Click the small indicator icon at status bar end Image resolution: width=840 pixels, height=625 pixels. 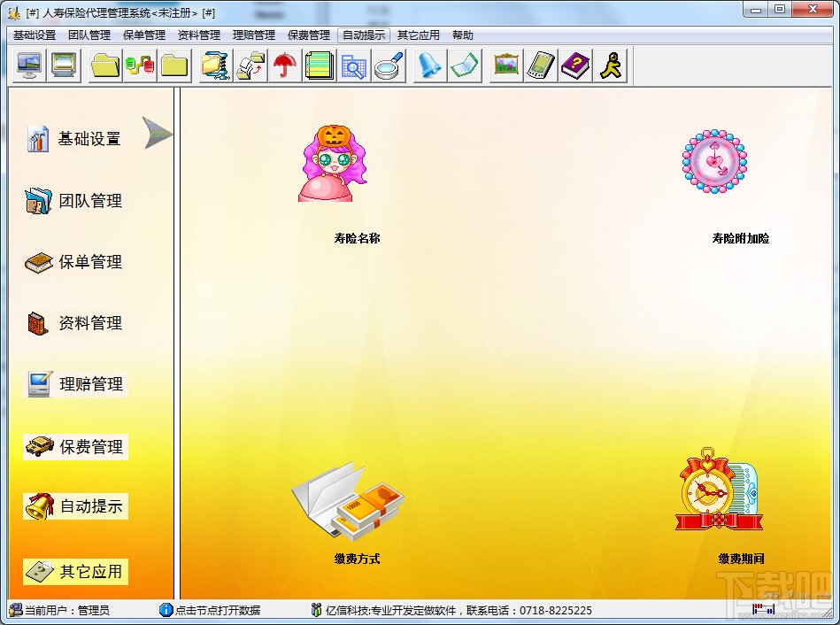(763, 609)
